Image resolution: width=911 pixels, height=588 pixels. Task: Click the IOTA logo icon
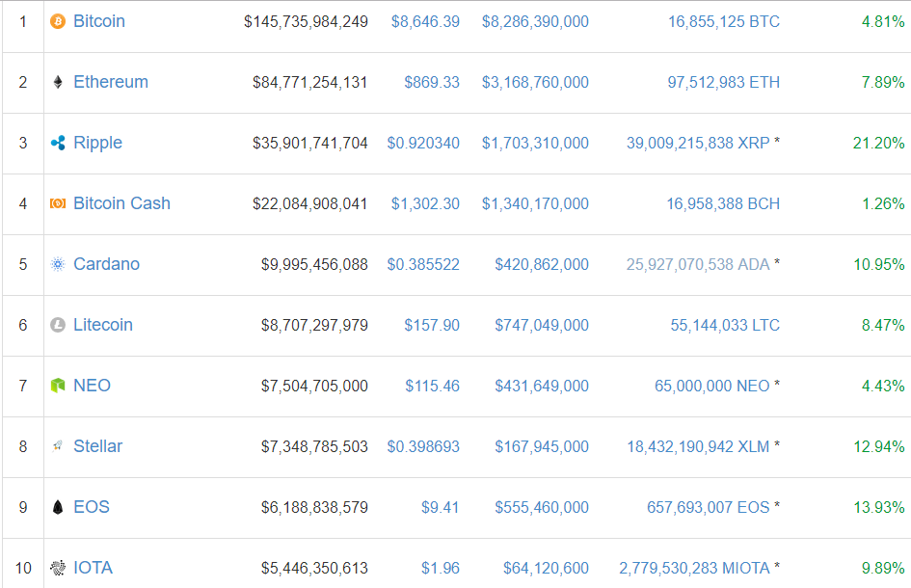pyautogui.click(x=60, y=568)
